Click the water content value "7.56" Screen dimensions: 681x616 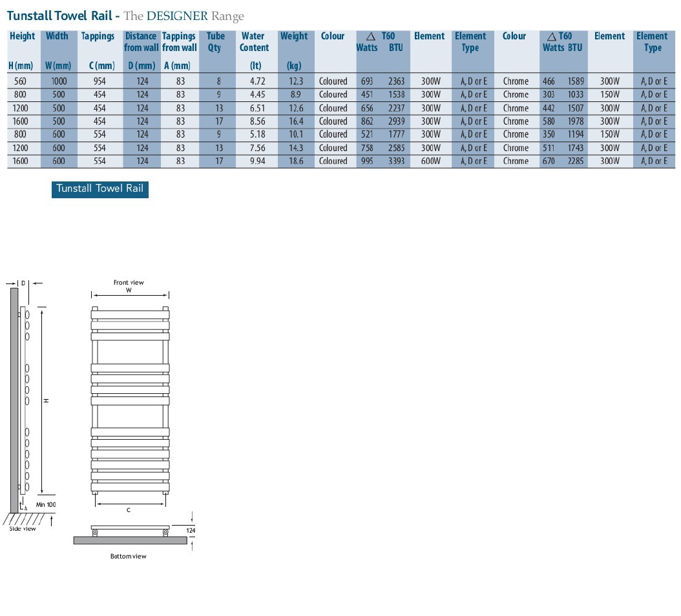[x=258, y=148]
